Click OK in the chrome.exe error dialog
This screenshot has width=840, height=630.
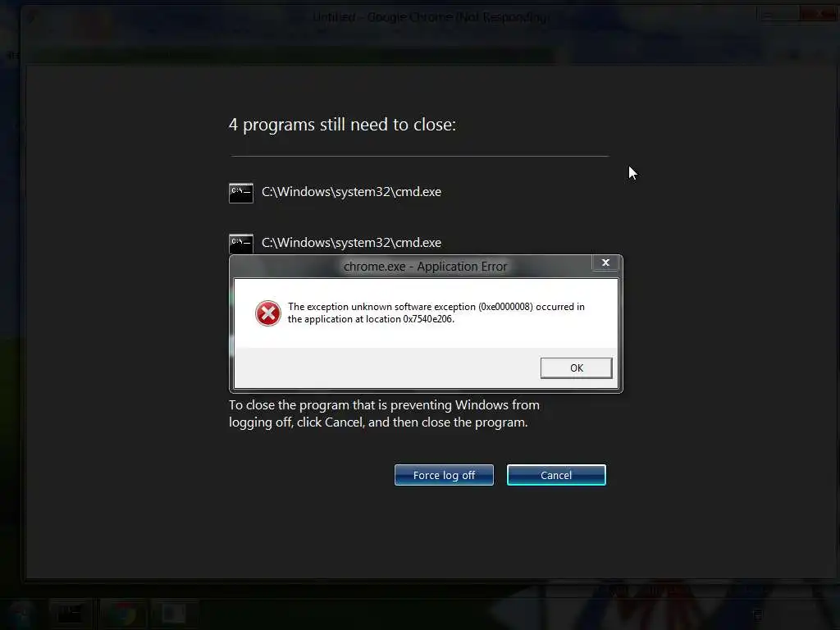point(576,368)
